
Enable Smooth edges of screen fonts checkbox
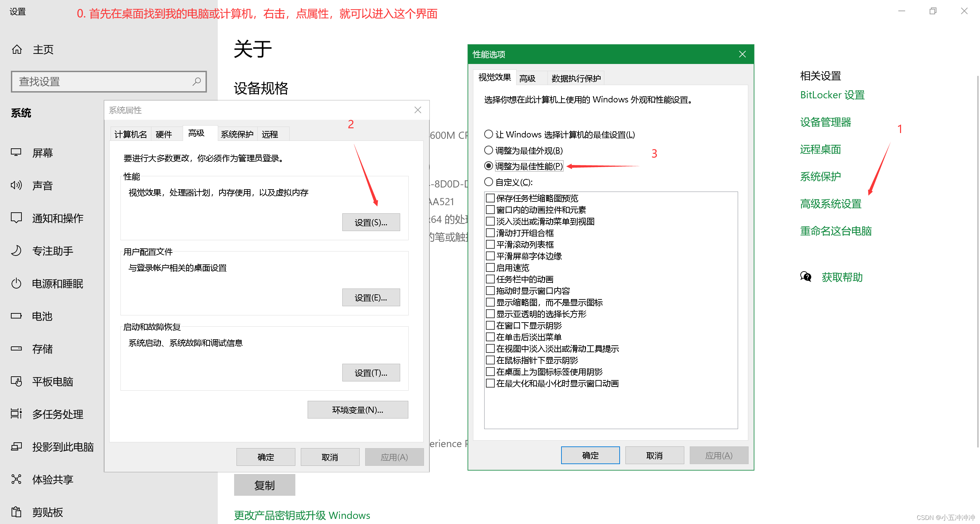pos(490,256)
